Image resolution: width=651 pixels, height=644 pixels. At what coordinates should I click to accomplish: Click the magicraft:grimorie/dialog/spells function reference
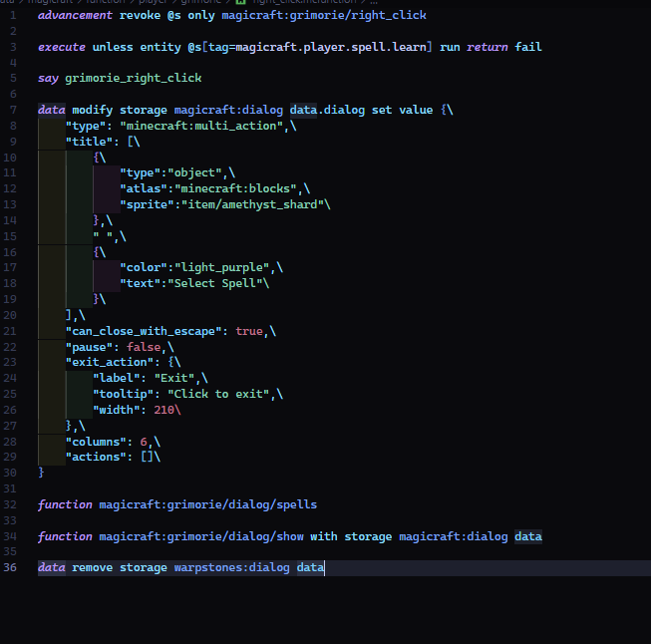coord(208,504)
